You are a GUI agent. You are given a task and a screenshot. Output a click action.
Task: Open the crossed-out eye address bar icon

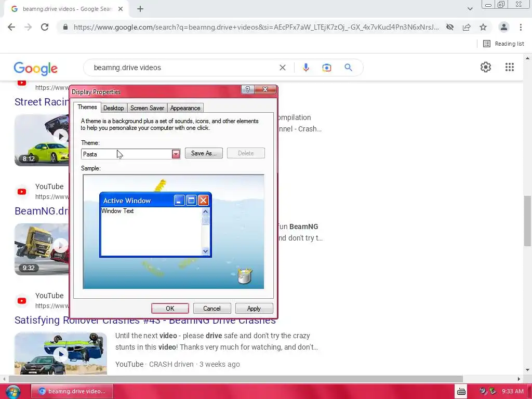pyautogui.click(x=450, y=27)
